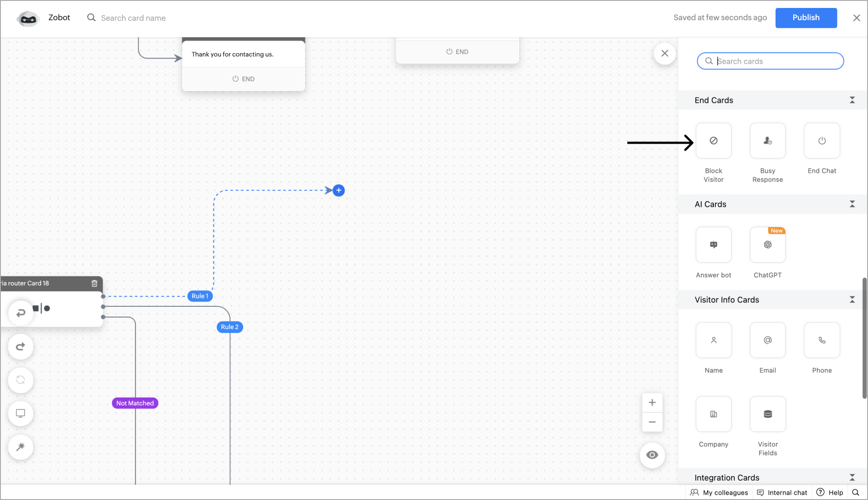Collapse the AI Cards section

tap(852, 204)
